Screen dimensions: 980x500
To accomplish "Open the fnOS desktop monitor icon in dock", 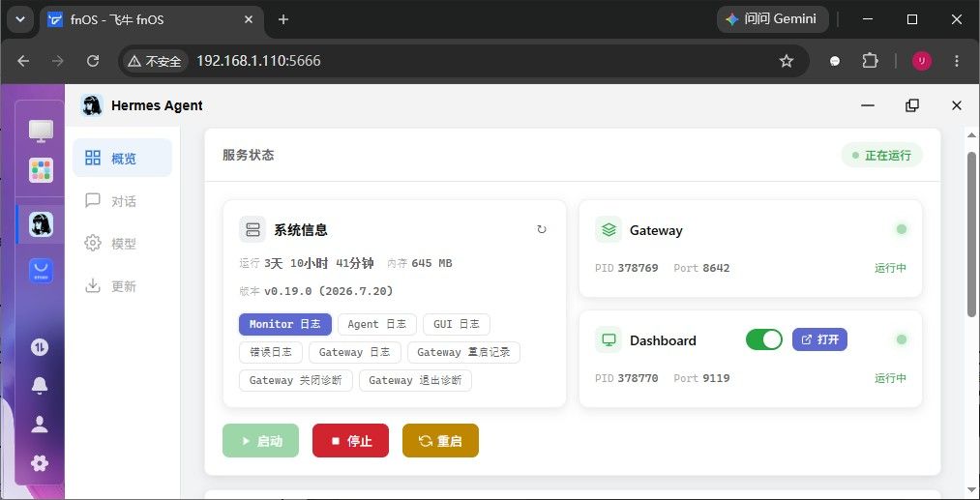I will tap(41, 131).
